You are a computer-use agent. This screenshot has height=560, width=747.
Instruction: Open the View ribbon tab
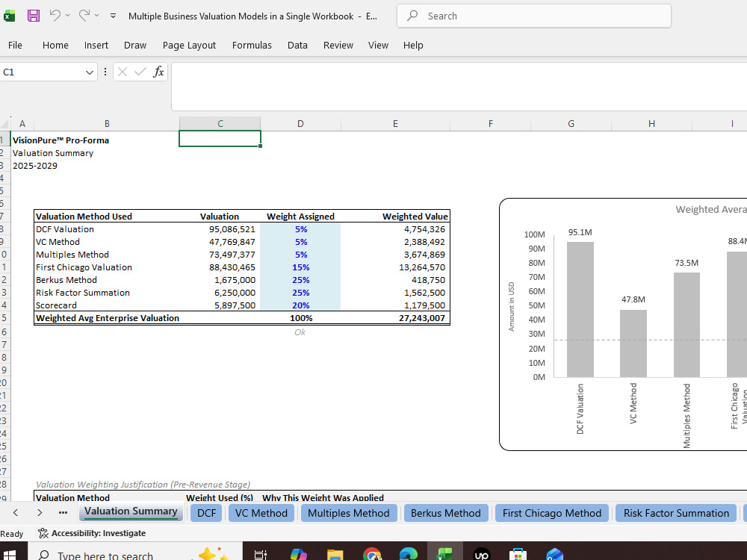(378, 46)
